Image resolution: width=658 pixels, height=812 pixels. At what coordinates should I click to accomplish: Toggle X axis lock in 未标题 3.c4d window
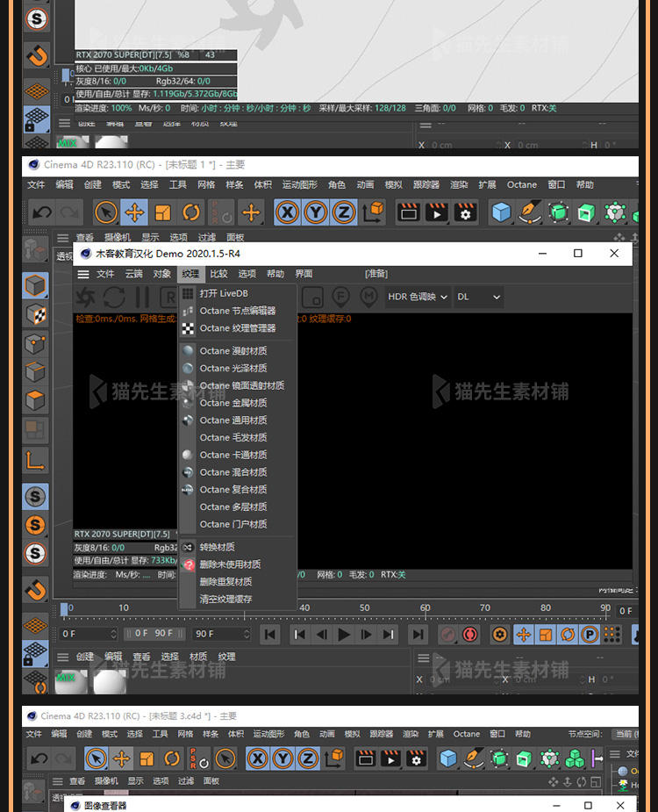click(258, 758)
